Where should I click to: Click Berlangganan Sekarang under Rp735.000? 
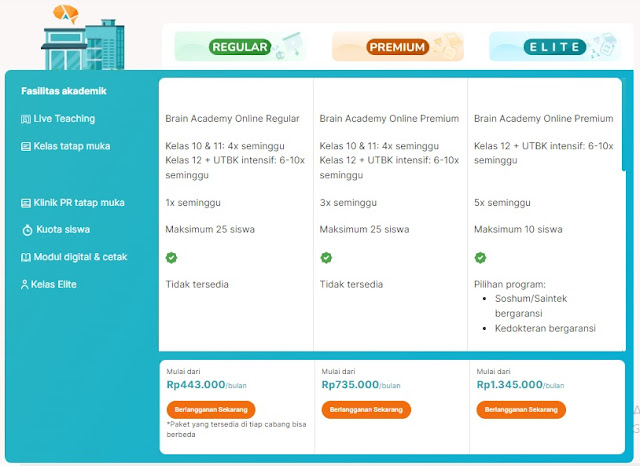coord(366,409)
